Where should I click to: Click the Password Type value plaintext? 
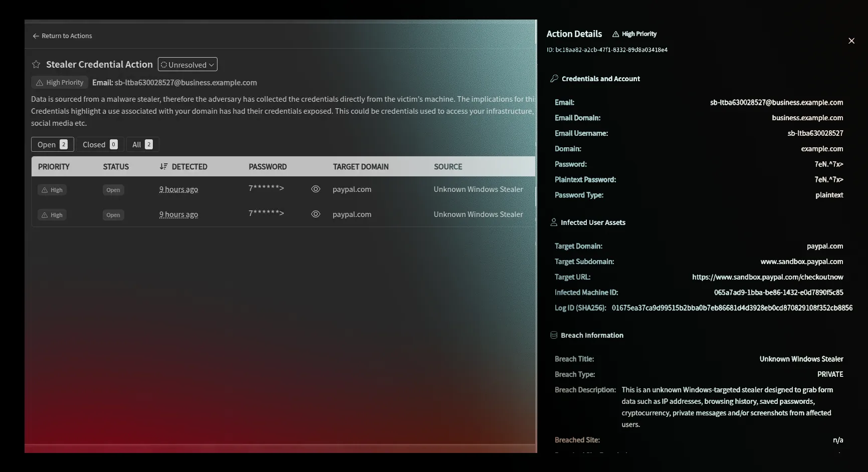pos(829,195)
